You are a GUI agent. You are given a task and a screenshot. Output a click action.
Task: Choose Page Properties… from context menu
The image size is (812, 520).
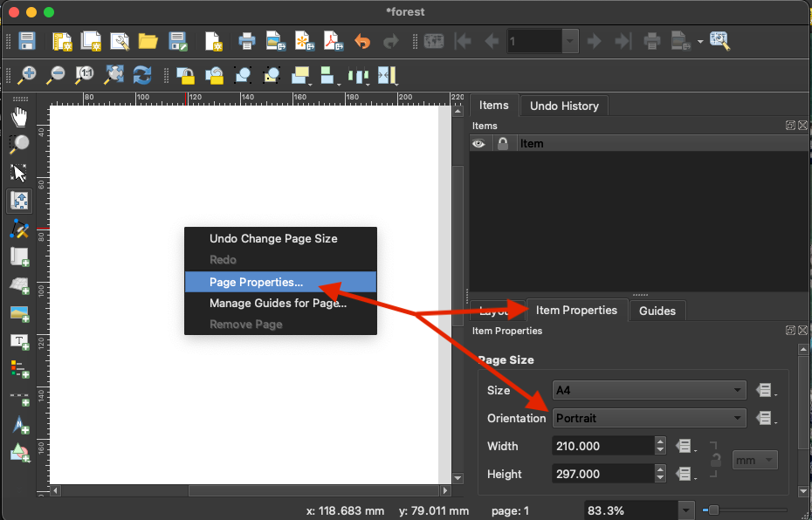[x=257, y=282]
